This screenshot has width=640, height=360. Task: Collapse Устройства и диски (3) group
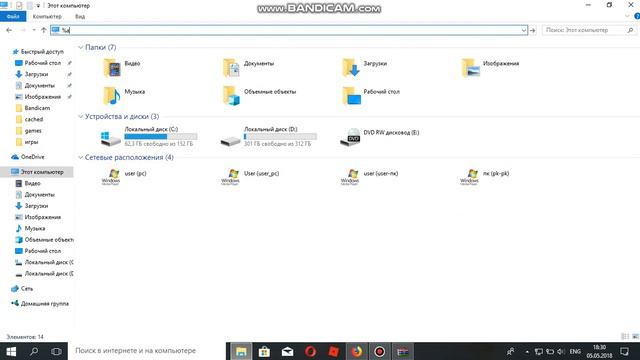[x=80, y=116]
